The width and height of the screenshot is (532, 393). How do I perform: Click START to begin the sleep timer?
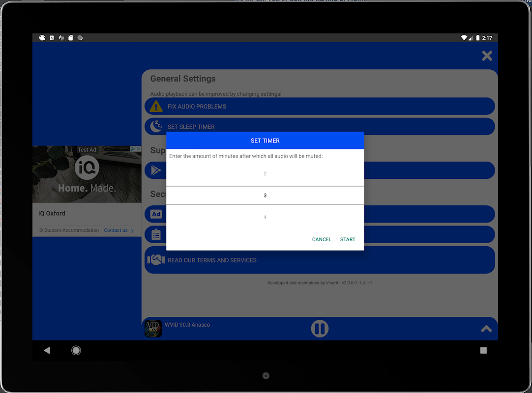pyautogui.click(x=348, y=239)
